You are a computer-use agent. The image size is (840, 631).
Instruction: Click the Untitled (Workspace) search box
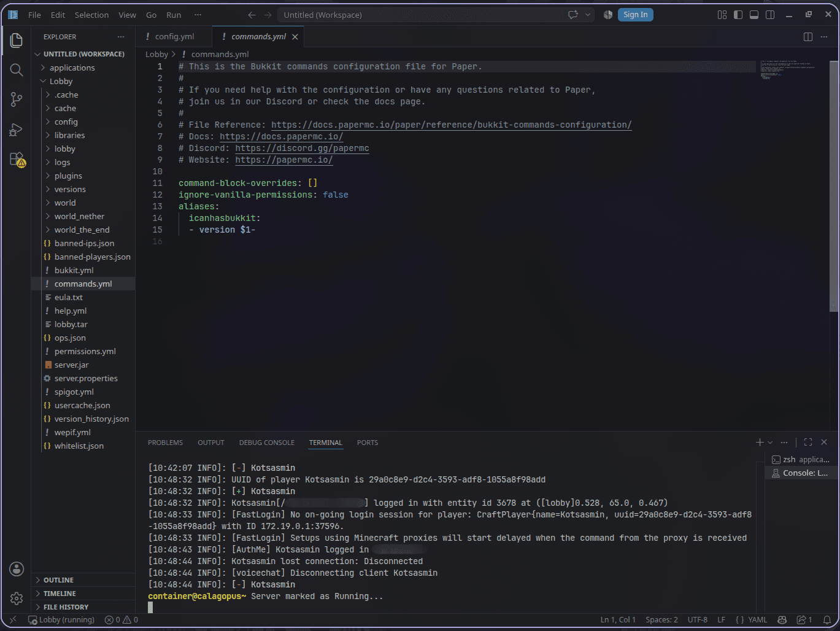click(420, 15)
